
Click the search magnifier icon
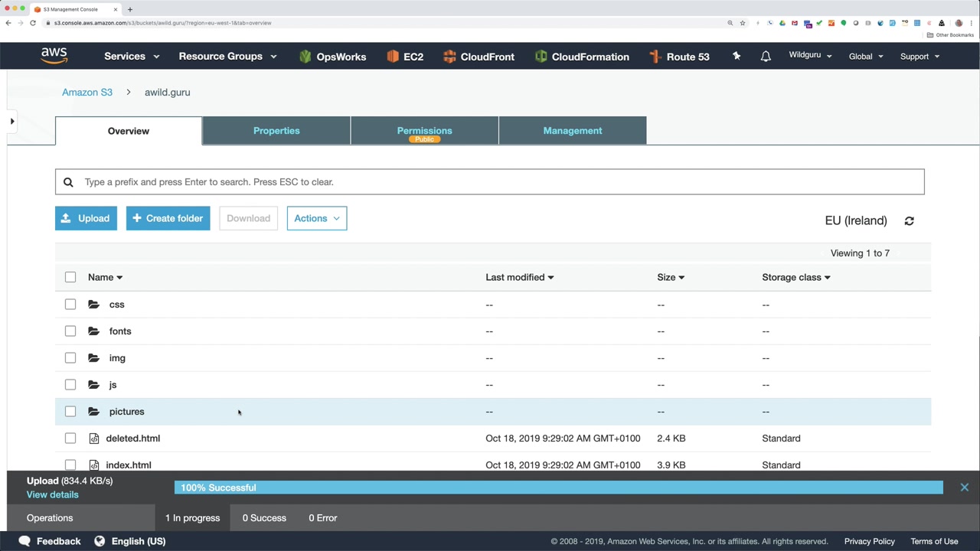(x=68, y=182)
